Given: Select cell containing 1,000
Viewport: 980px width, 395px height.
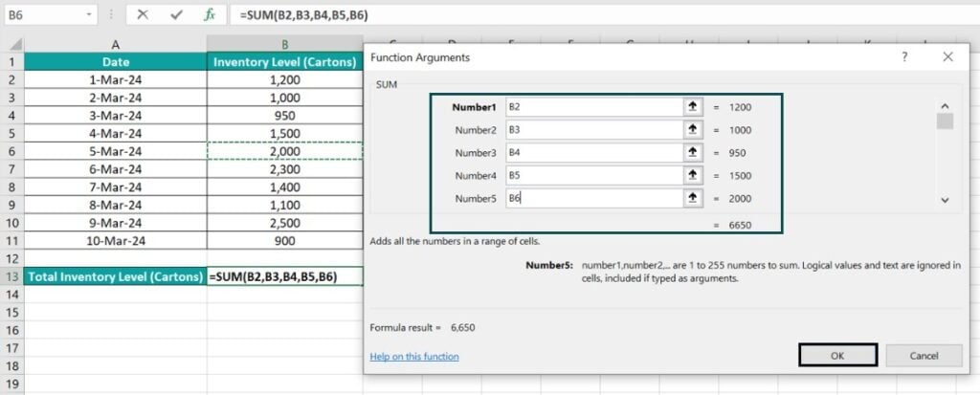Looking at the screenshot, I should click(285, 98).
